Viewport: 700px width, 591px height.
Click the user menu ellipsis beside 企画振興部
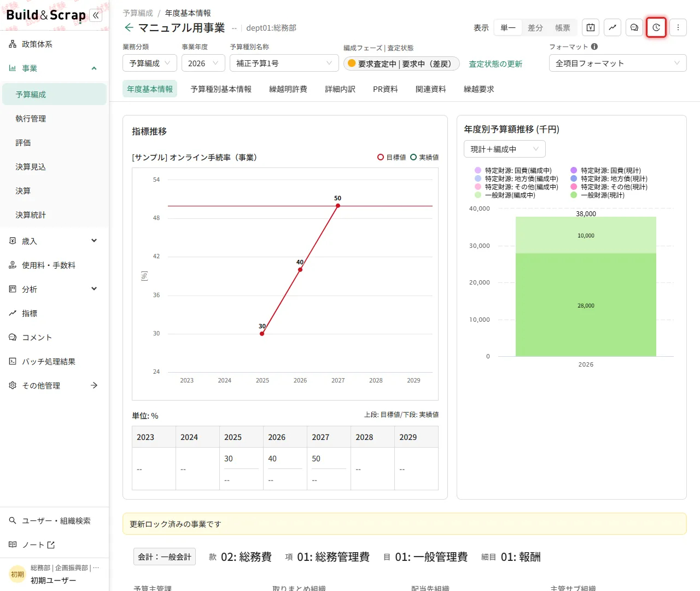pos(96,568)
